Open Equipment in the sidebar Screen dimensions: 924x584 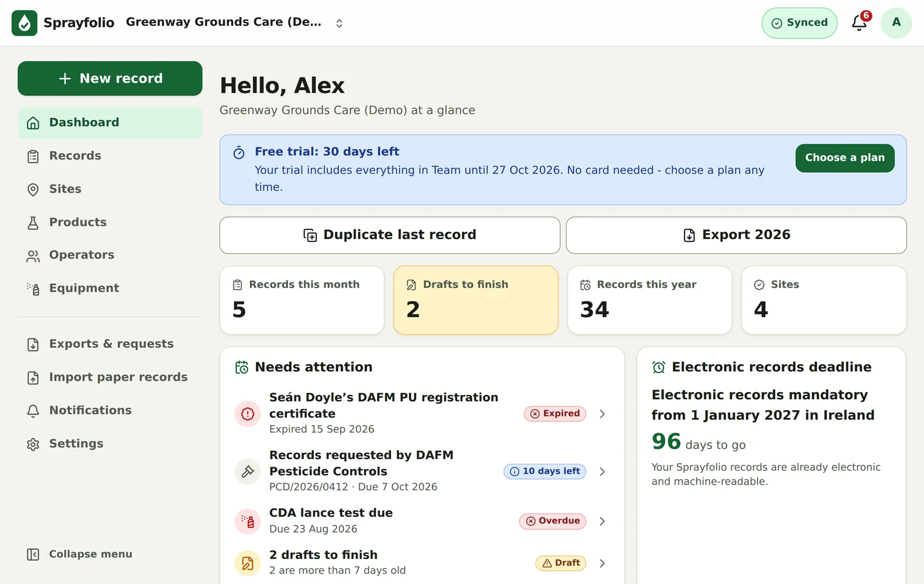(110, 288)
